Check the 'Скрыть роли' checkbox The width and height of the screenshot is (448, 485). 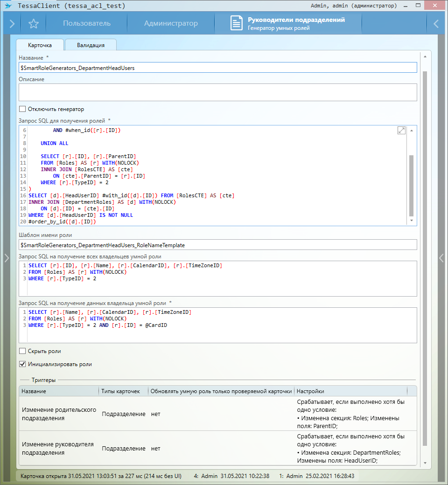pyautogui.click(x=22, y=351)
